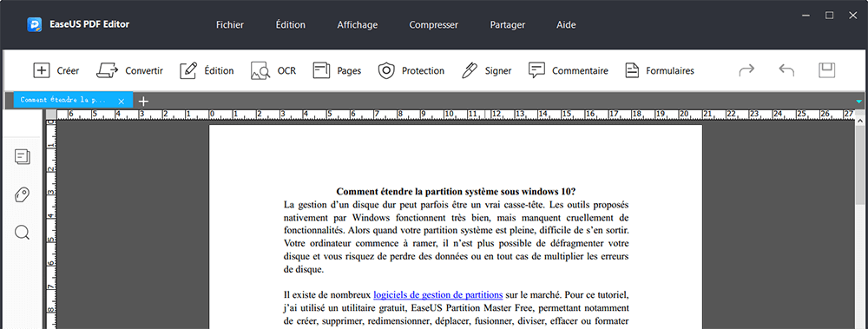Follow the 'logiciels de gestion de partitions' link
868x329 pixels.
pyautogui.click(x=437, y=294)
